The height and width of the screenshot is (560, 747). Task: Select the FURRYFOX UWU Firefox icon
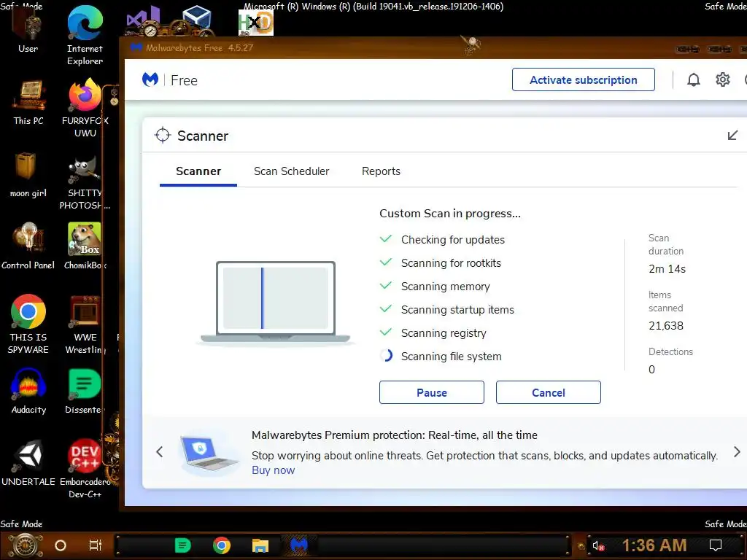(85, 108)
